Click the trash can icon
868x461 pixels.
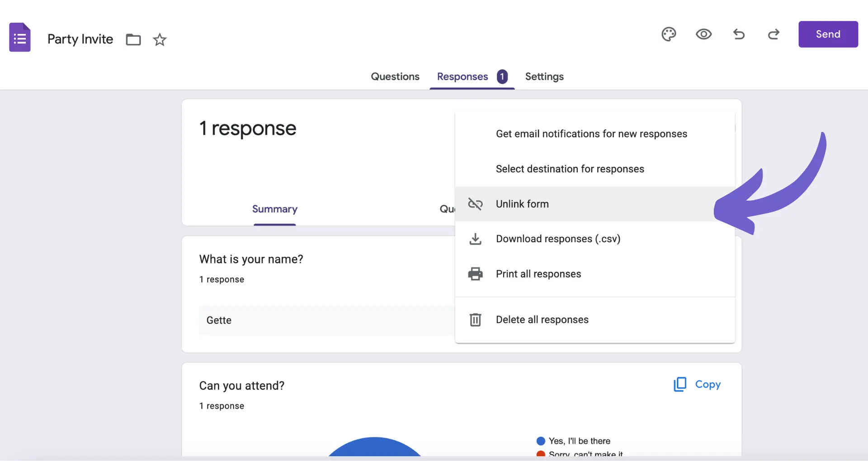click(x=475, y=320)
